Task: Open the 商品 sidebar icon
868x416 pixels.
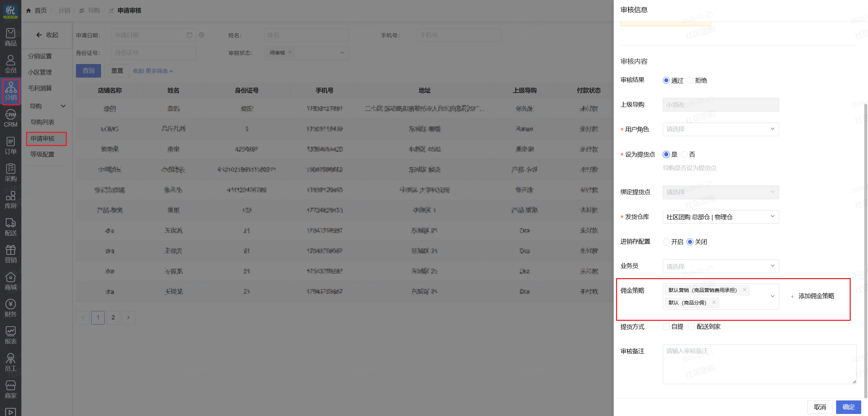Action: 11,37
